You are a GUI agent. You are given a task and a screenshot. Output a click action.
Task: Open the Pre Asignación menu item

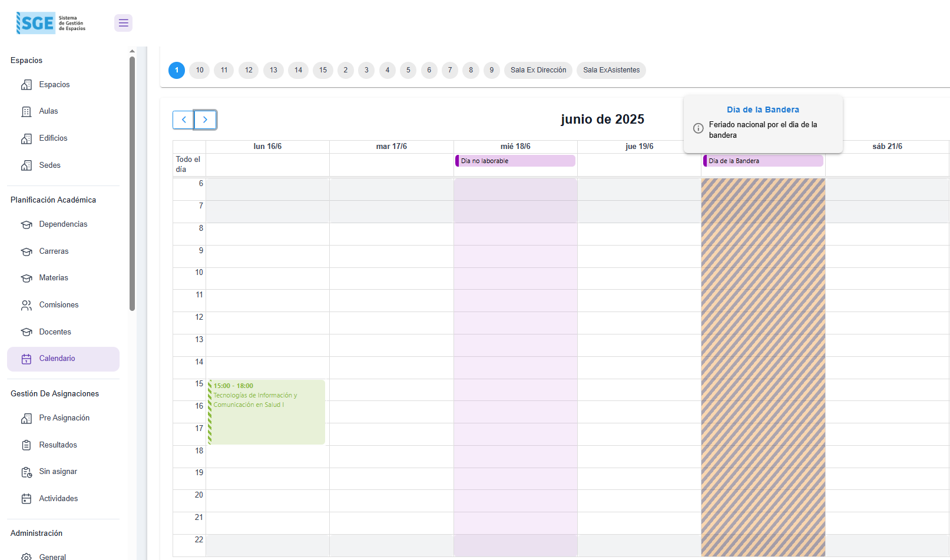[x=63, y=418]
